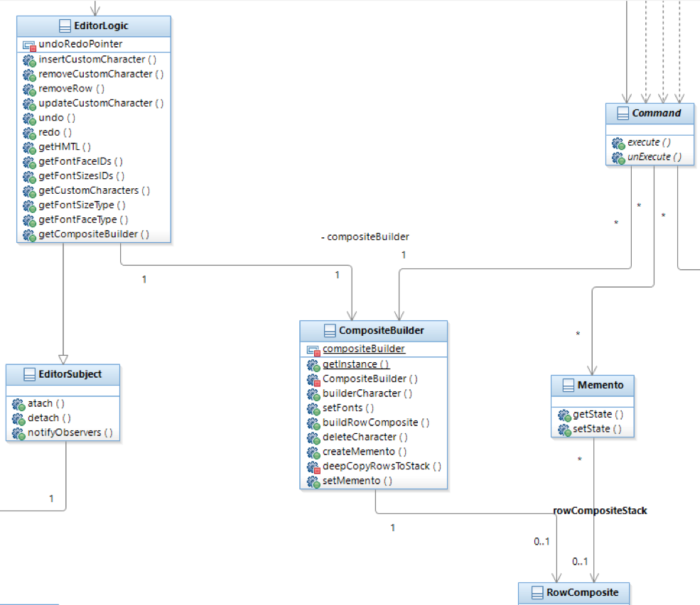Select the empty attributes compartment of Memento
700x605 pixels.
[x=593, y=401]
